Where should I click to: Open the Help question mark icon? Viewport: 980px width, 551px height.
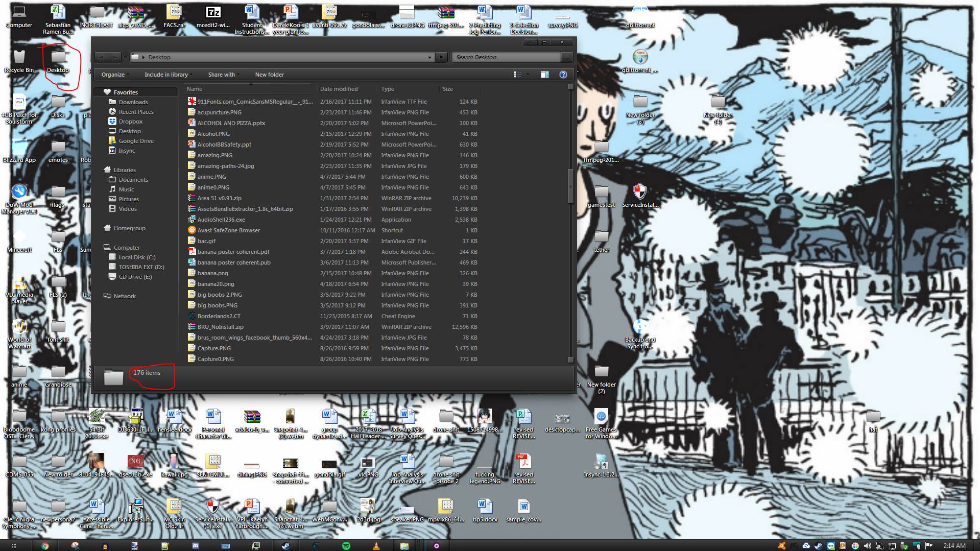563,75
